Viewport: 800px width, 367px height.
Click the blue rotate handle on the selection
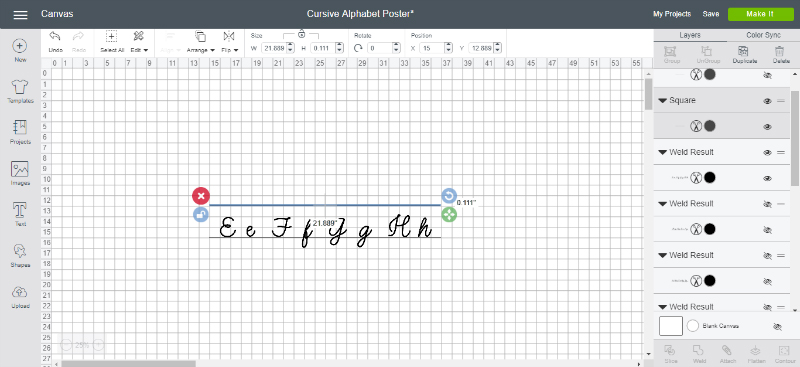pyautogui.click(x=448, y=196)
